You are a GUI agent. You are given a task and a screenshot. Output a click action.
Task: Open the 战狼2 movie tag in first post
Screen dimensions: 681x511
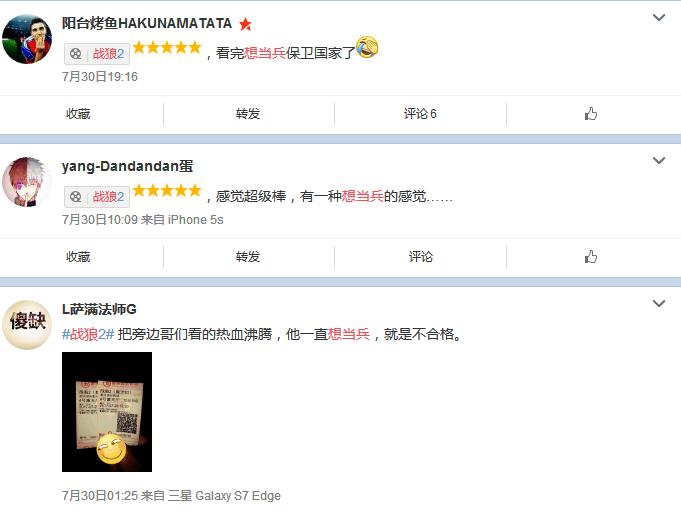[x=97, y=54]
